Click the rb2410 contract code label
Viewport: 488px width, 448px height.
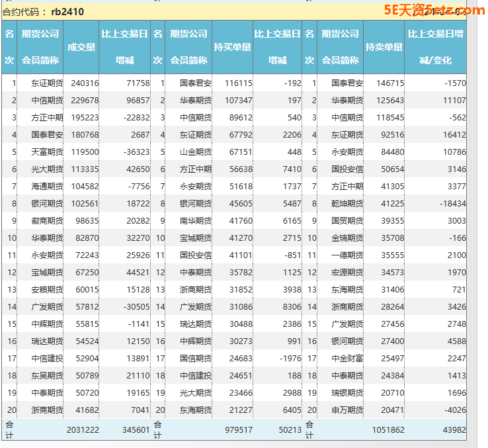(x=67, y=12)
